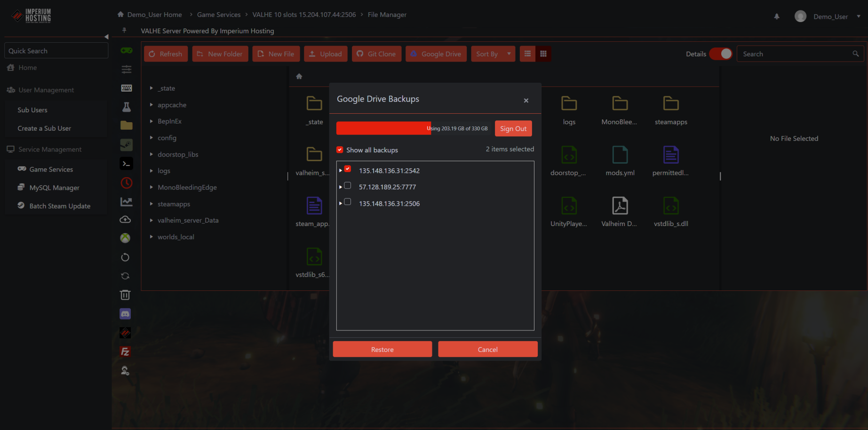Viewport: 868px width, 430px height.
Task: Expand the config tree folder
Action: point(151,138)
